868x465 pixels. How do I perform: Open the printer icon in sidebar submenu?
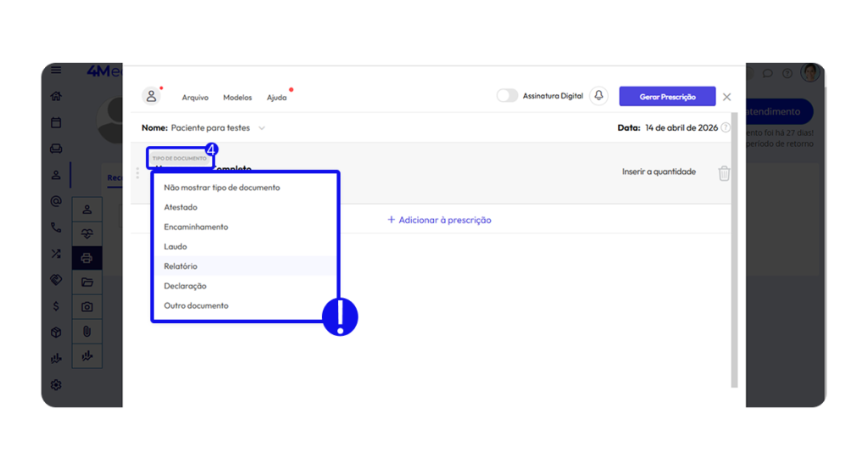point(86,257)
